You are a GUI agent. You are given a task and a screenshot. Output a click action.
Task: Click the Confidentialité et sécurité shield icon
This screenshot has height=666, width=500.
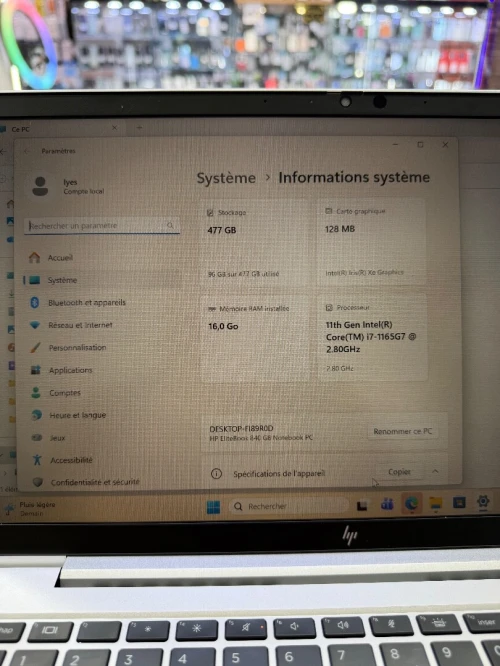[38, 482]
